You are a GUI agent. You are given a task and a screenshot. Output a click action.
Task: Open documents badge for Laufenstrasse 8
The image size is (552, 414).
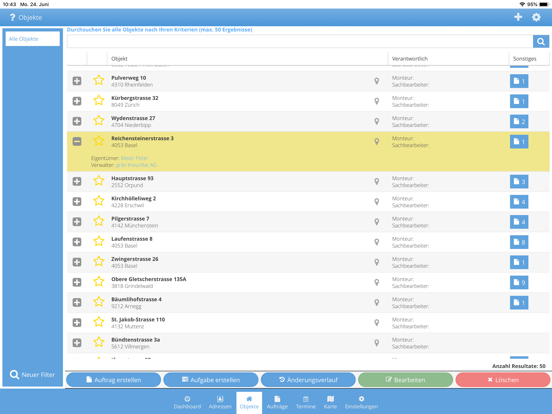(x=519, y=242)
